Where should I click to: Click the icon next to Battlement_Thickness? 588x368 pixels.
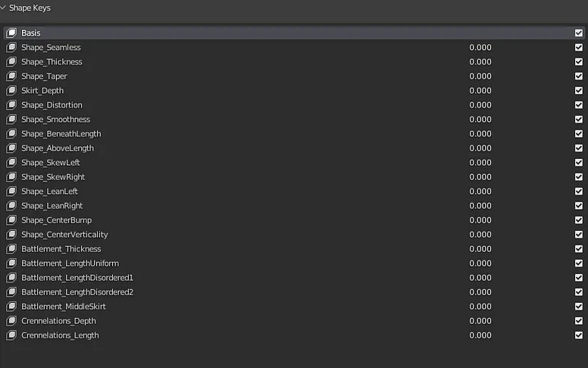(x=11, y=249)
